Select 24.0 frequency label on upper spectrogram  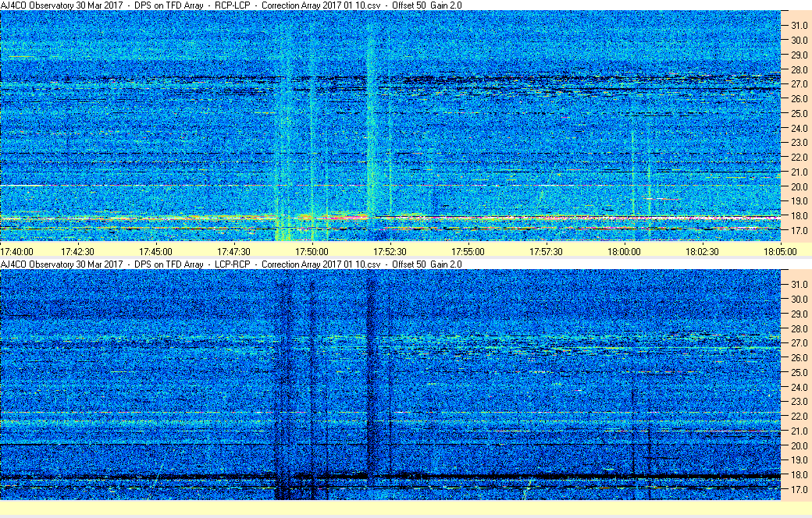pyautogui.click(x=800, y=128)
